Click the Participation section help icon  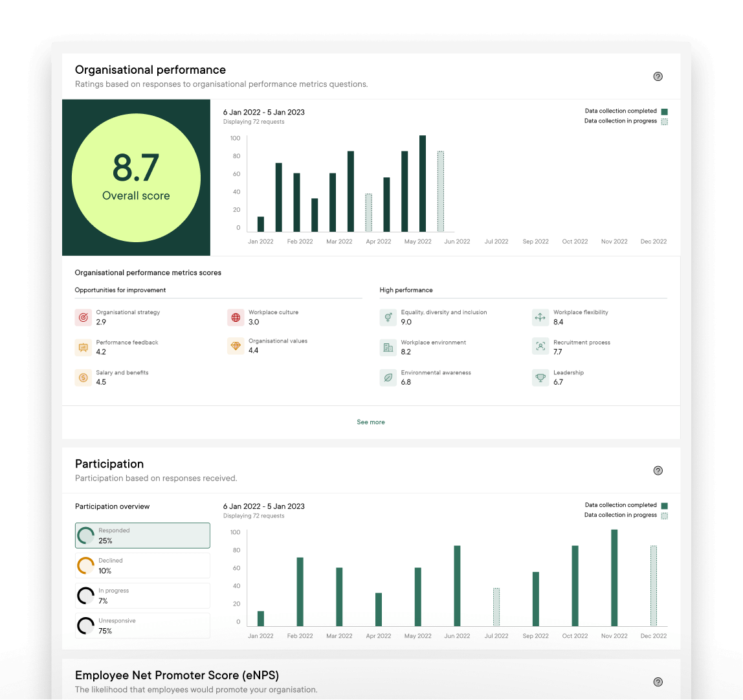click(658, 471)
